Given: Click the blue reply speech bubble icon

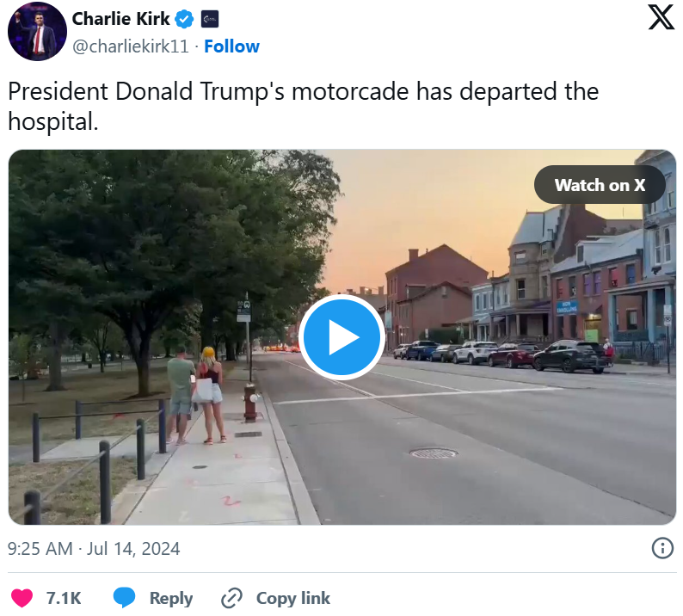Looking at the screenshot, I should [124, 598].
